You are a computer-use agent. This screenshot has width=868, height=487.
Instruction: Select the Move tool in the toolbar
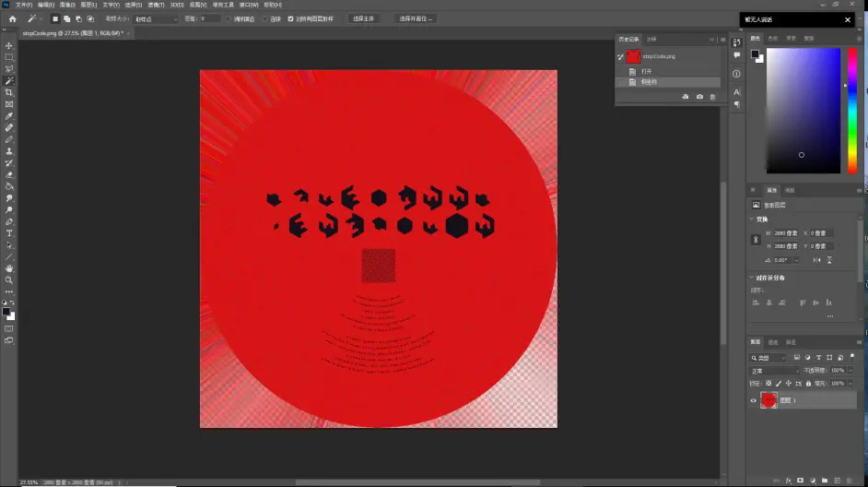click(9, 45)
